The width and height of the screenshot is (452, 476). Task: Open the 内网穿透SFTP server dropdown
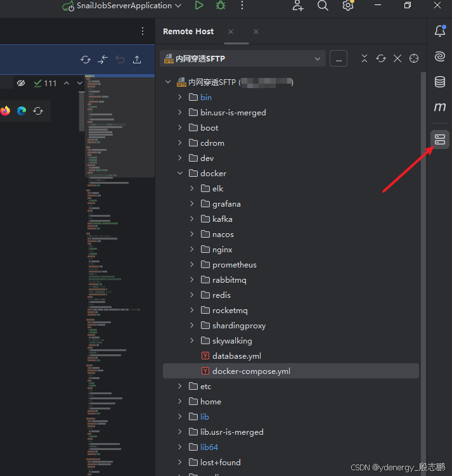(x=243, y=59)
